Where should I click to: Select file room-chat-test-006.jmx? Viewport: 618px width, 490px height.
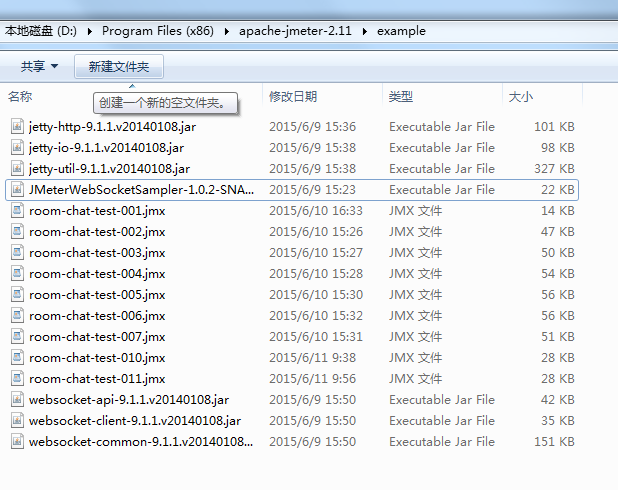coord(97,316)
